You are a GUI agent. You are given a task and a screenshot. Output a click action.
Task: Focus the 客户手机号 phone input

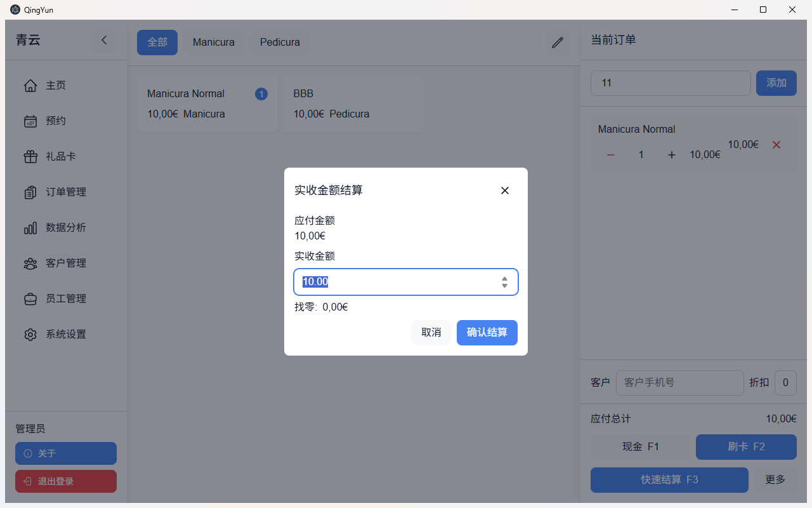tap(680, 383)
